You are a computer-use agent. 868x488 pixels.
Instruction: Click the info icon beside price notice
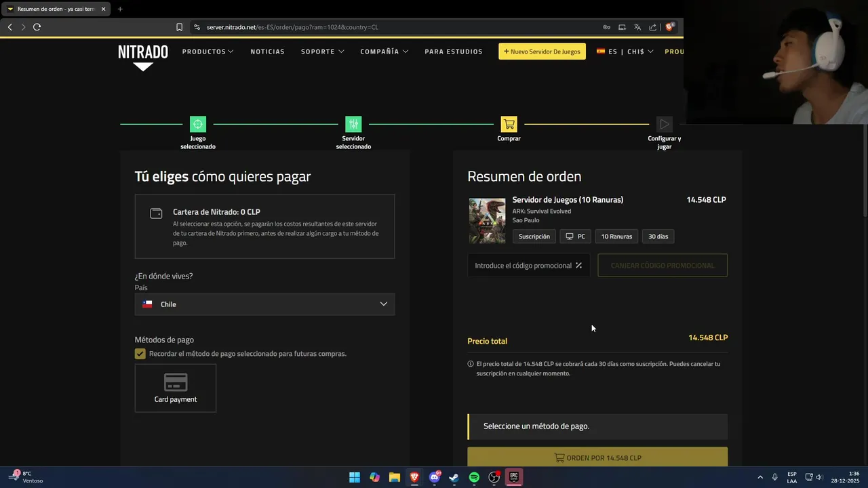471,364
